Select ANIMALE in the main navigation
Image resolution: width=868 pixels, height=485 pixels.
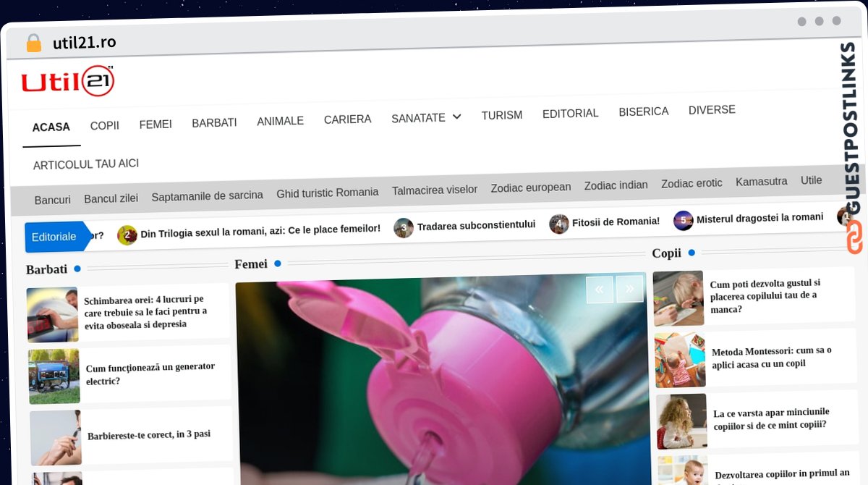[x=281, y=121]
